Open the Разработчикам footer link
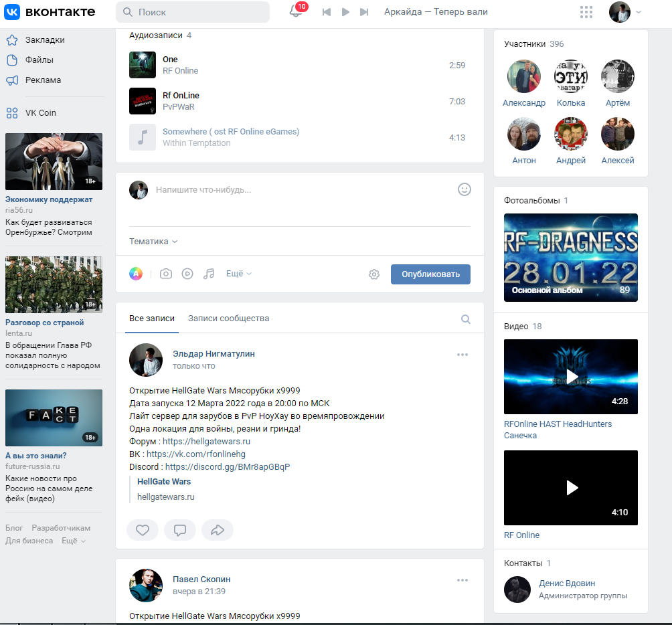 pos(61,528)
